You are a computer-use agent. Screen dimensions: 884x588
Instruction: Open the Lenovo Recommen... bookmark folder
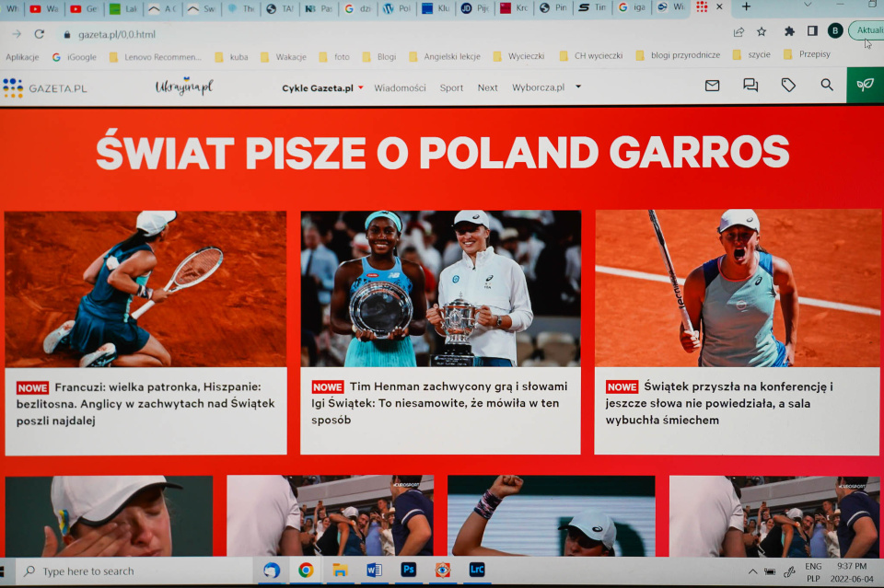[155, 57]
